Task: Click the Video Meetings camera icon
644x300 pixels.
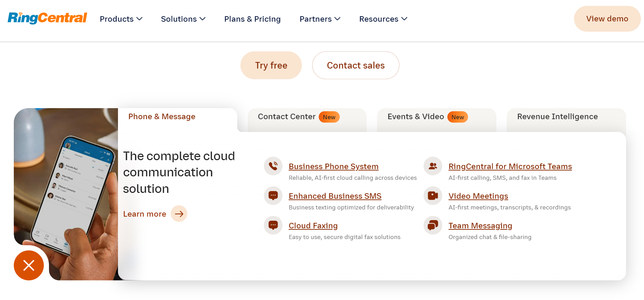Action: pos(433,196)
